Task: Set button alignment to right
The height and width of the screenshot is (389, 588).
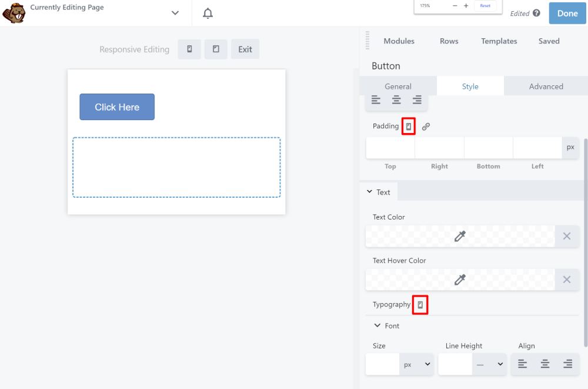Action: click(x=417, y=100)
